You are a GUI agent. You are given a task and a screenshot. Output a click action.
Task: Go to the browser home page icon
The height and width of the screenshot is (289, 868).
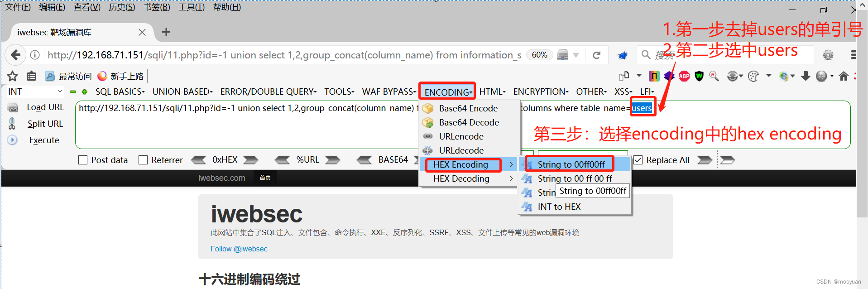pyautogui.click(x=844, y=76)
